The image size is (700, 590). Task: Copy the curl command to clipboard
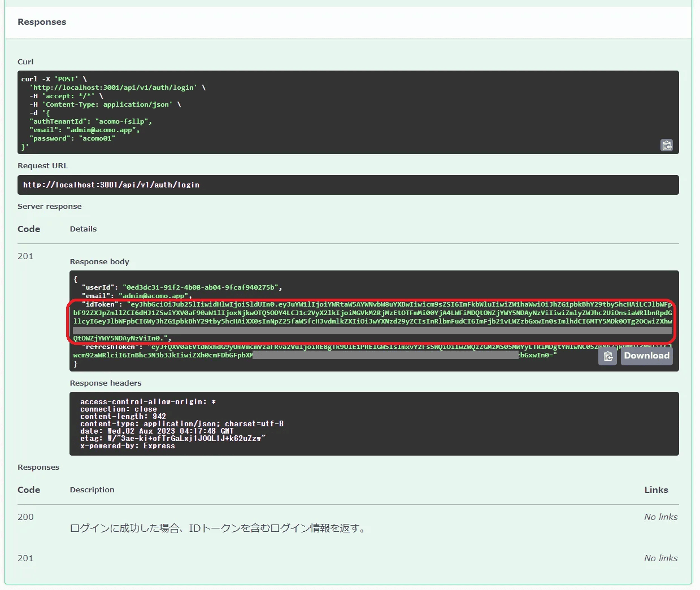(x=667, y=145)
